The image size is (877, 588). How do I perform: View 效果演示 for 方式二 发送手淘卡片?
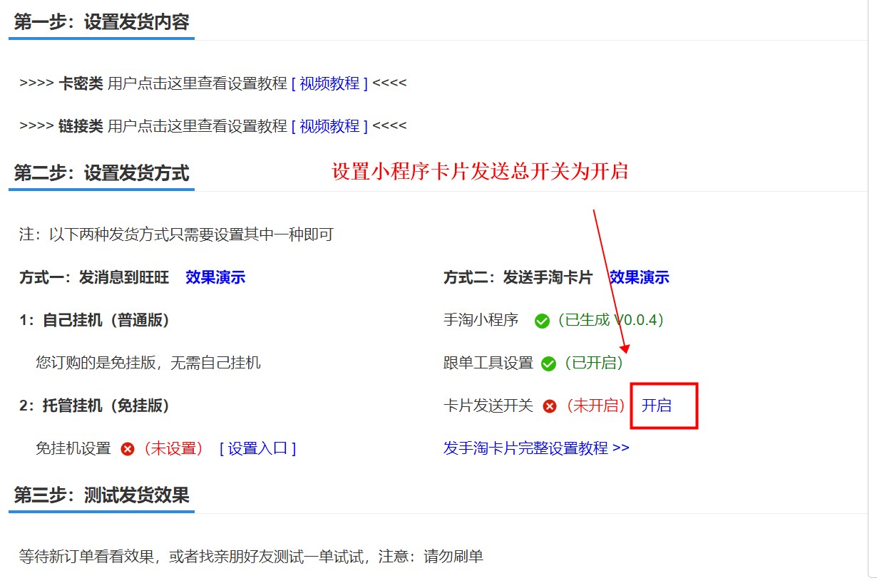(639, 277)
